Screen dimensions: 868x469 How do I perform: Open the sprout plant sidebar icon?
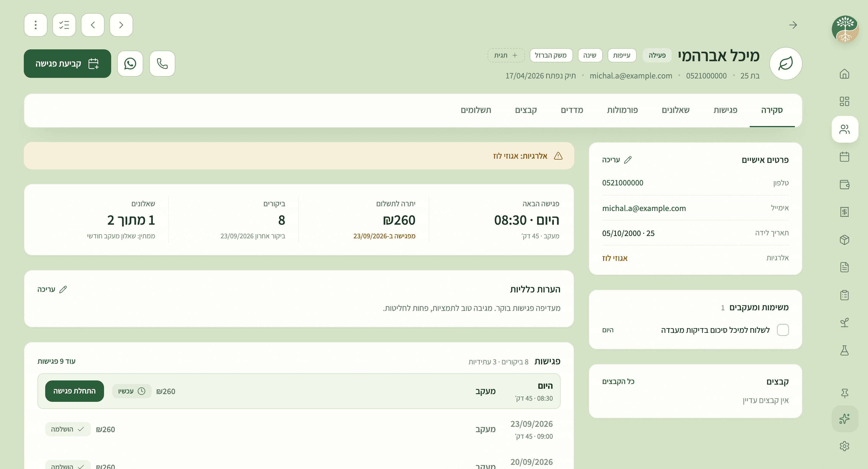(x=845, y=323)
